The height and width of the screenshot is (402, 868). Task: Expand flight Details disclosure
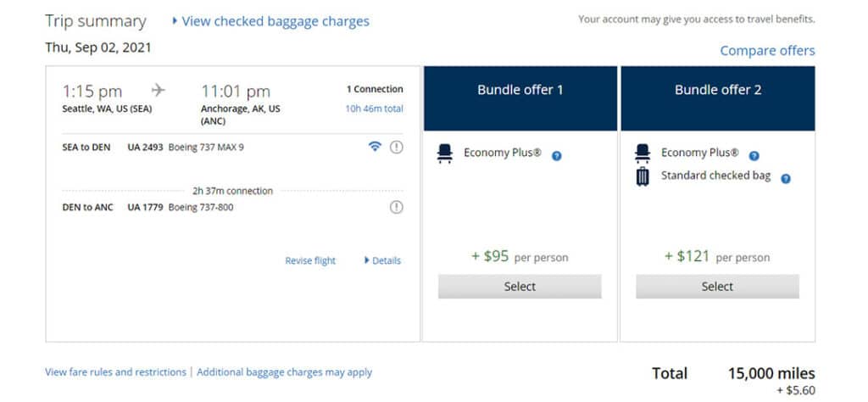pyautogui.click(x=382, y=260)
